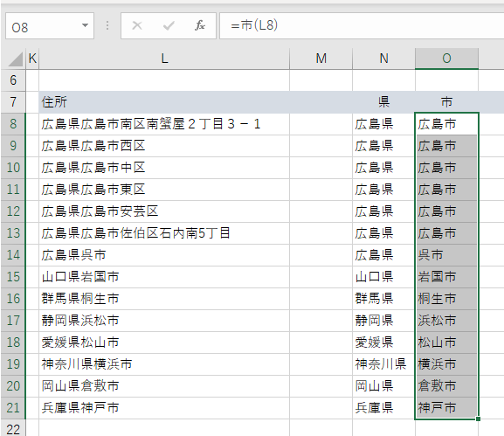Click the Cancel X icon in formula bar
504x436 pixels.
click(x=137, y=25)
